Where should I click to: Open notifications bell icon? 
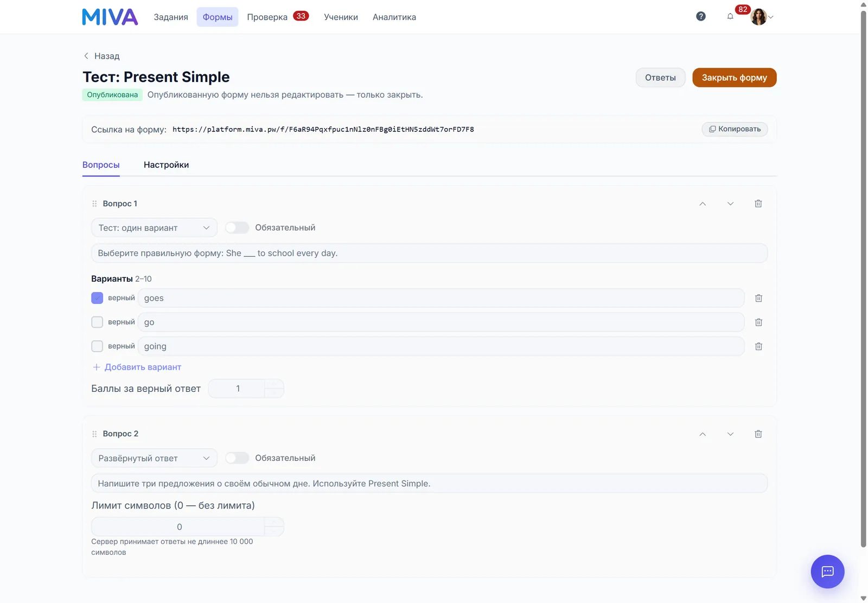pyautogui.click(x=730, y=16)
